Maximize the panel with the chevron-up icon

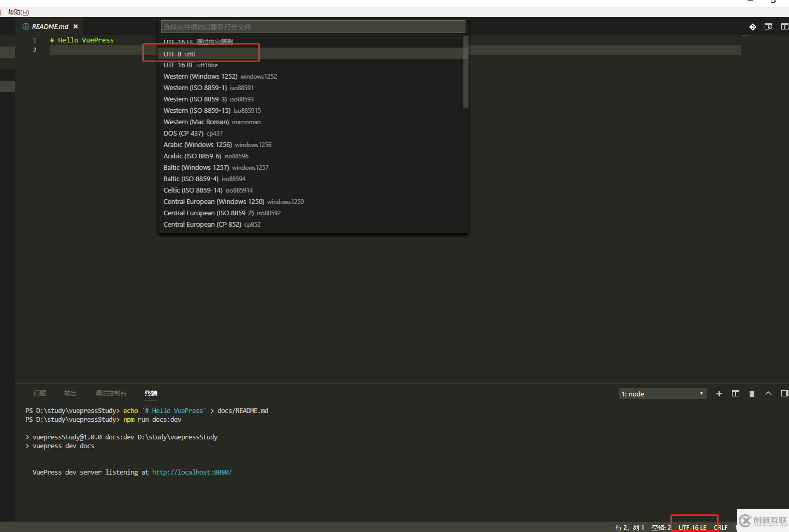click(768, 393)
